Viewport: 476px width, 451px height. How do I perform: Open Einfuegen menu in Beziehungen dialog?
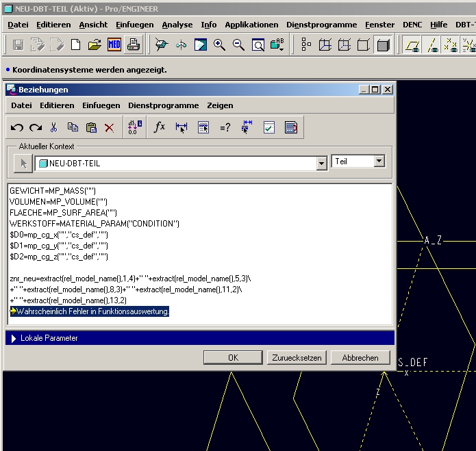(x=101, y=105)
